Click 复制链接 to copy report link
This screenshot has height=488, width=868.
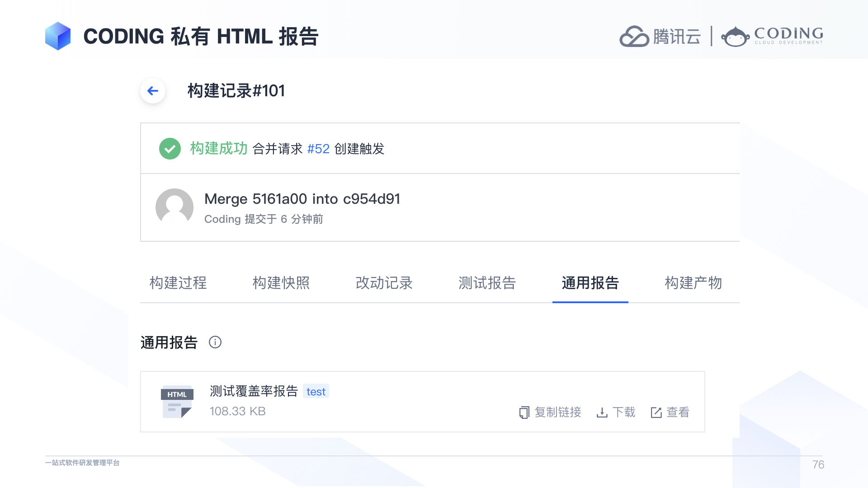pyautogui.click(x=558, y=412)
